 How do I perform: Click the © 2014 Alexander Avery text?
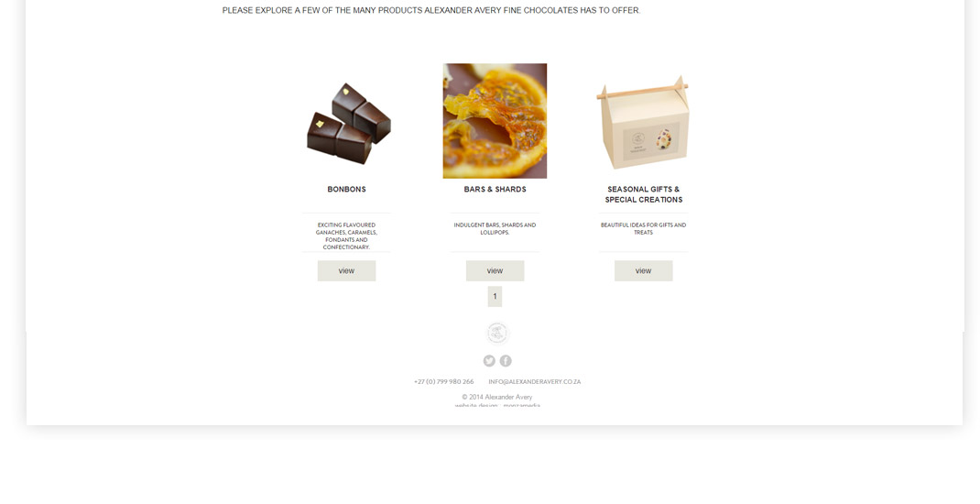pyautogui.click(x=497, y=397)
